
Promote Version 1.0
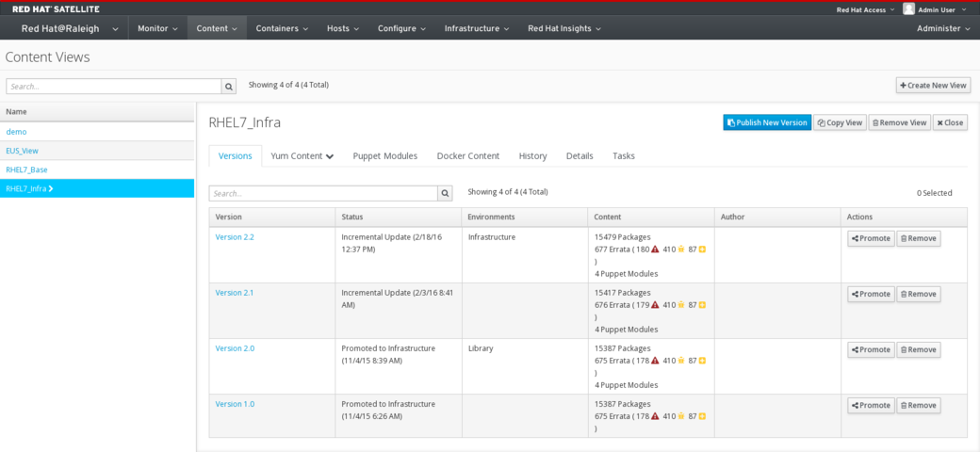(x=871, y=405)
